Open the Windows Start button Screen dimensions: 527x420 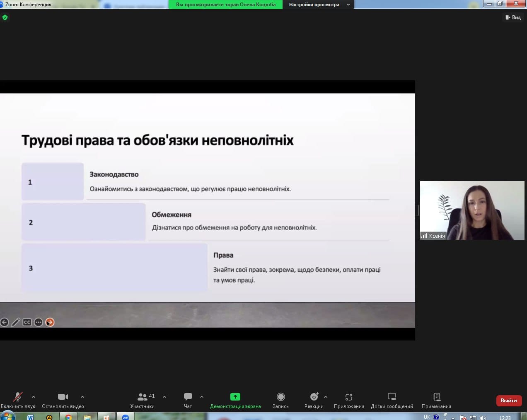(8, 416)
